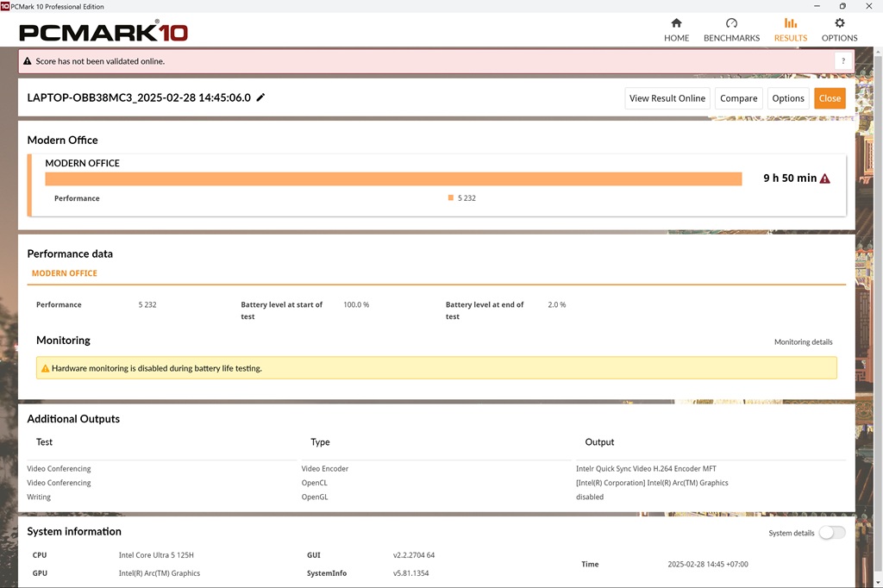Go to Benchmarks via gauge icon
Screen dimensions: 883x588
tap(731, 23)
